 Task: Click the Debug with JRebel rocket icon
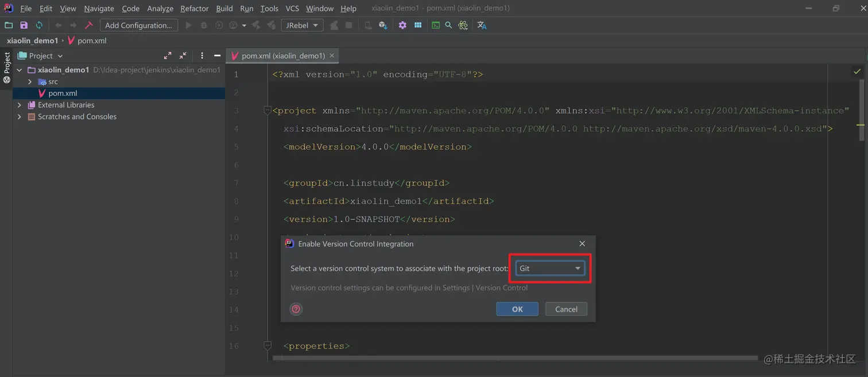(x=271, y=25)
